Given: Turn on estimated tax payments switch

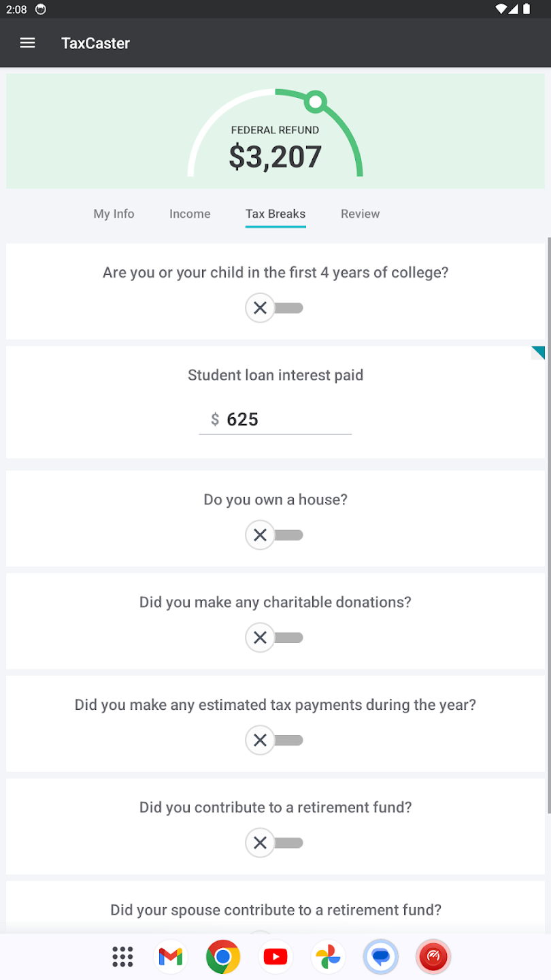Looking at the screenshot, I should click(274, 740).
